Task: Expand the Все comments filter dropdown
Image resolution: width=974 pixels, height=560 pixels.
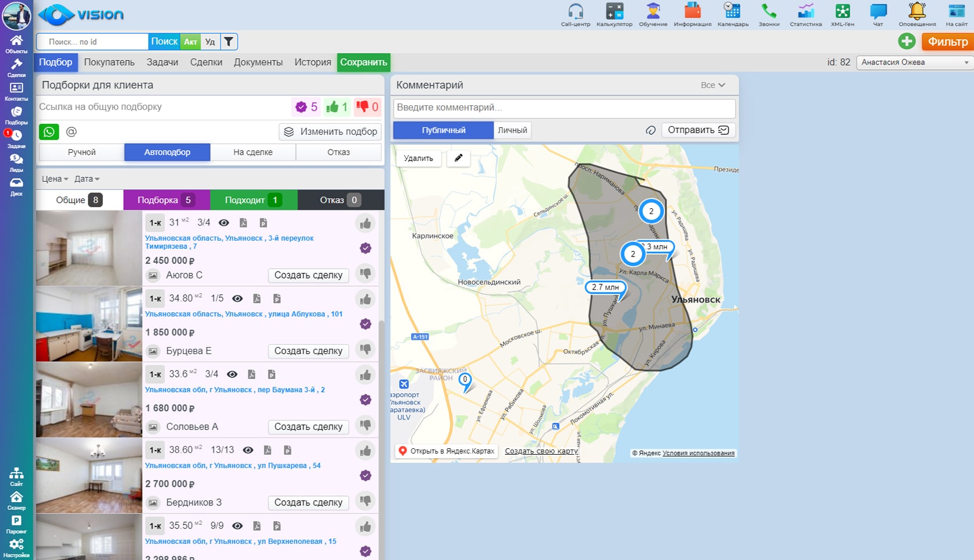Action: pyautogui.click(x=712, y=85)
